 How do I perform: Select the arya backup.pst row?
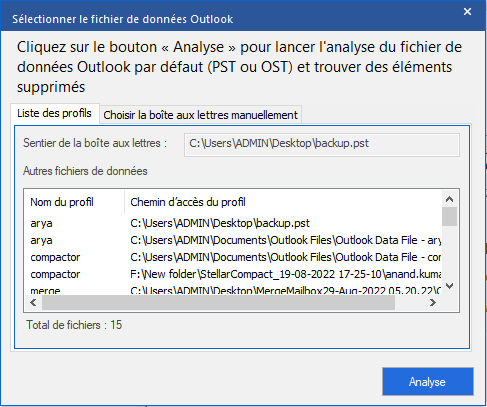(x=233, y=223)
